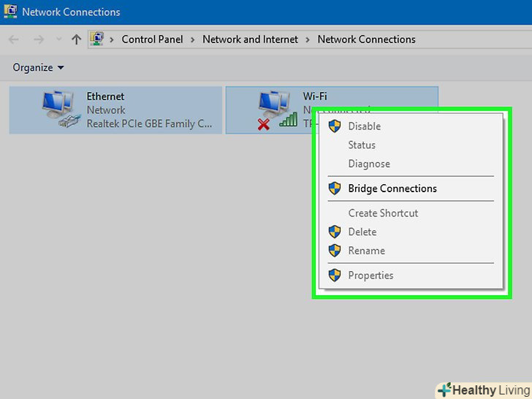Expand chevron before Control Panel breadcrumb
532x399 pixels.
coord(112,39)
